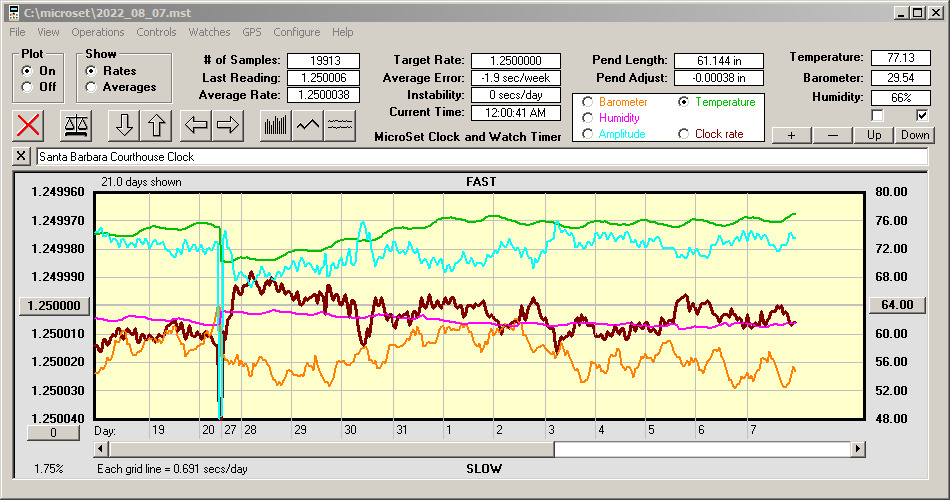Select the vertical bars graph icon
The width and height of the screenshot is (950, 500).
(276, 125)
